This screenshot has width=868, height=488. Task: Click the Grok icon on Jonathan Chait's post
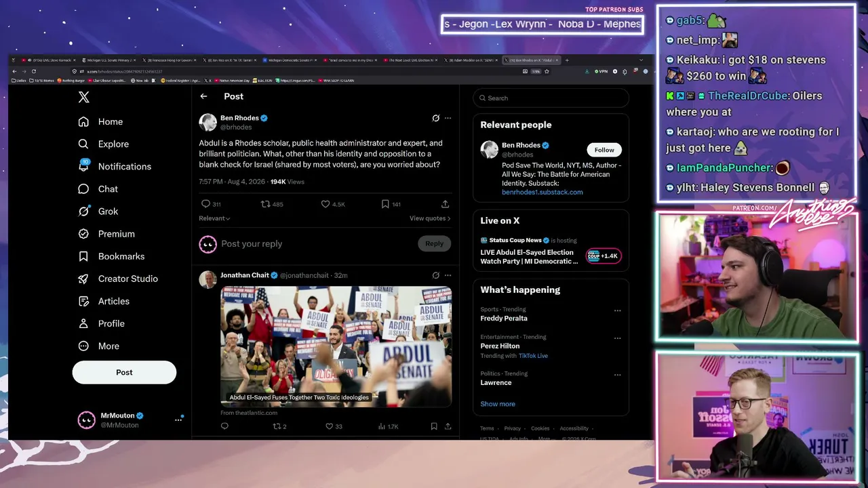[x=435, y=275]
